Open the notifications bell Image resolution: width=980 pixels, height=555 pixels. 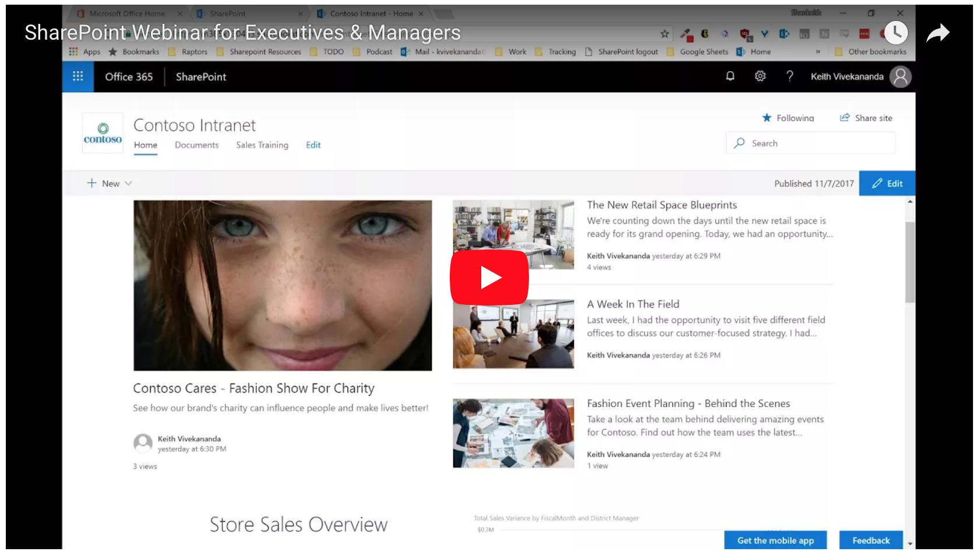730,76
